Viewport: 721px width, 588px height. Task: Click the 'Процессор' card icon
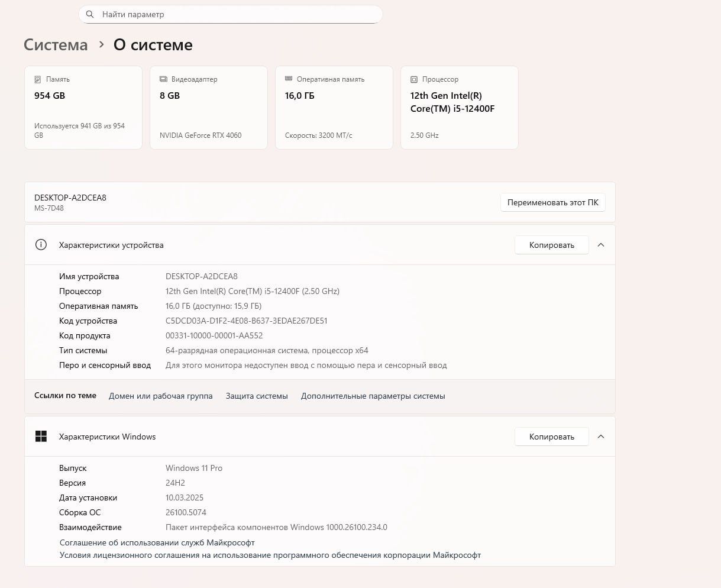(414, 79)
